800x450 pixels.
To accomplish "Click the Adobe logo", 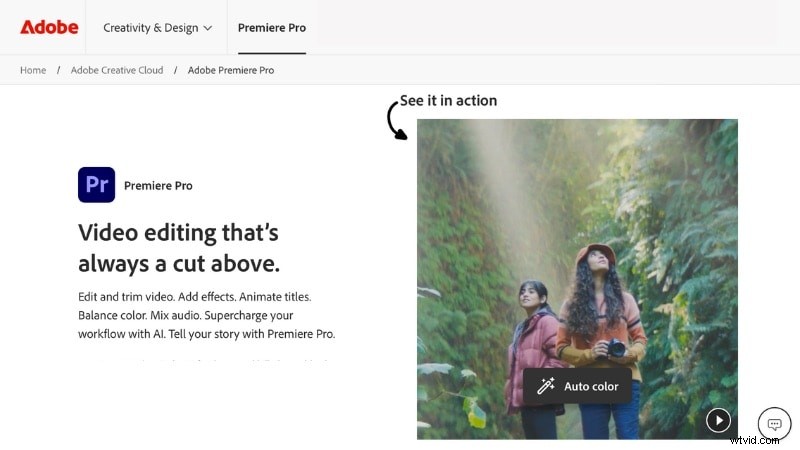I will pyautogui.click(x=49, y=27).
